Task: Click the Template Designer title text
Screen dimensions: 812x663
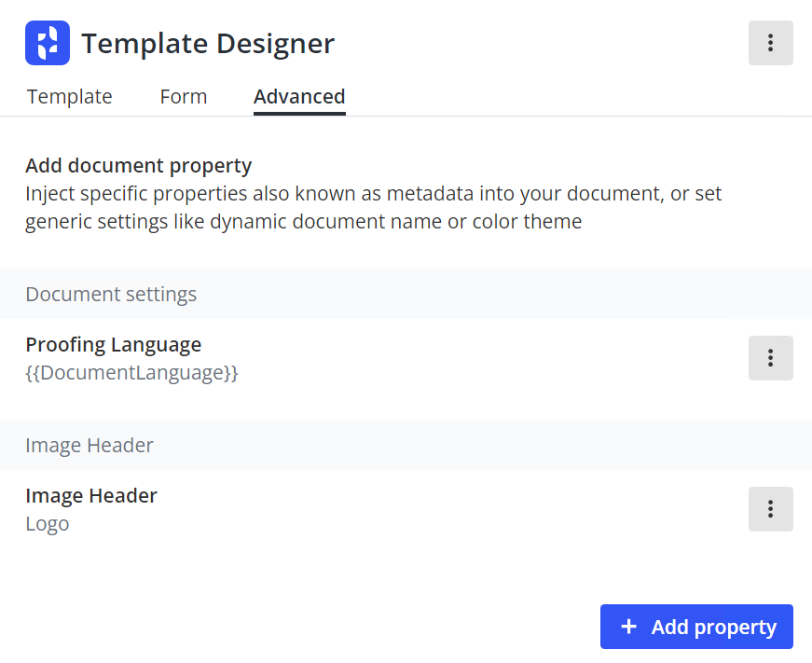Action: (x=208, y=43)
